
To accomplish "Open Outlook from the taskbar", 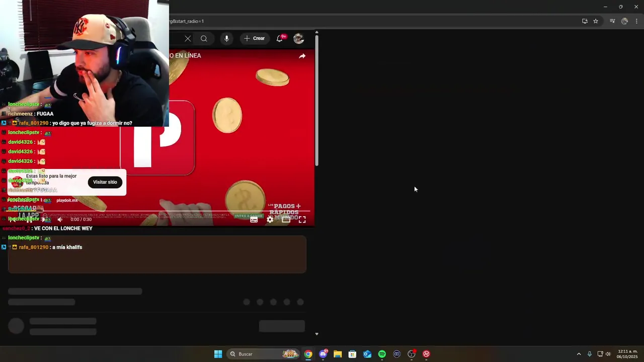I will pos(367,354).
